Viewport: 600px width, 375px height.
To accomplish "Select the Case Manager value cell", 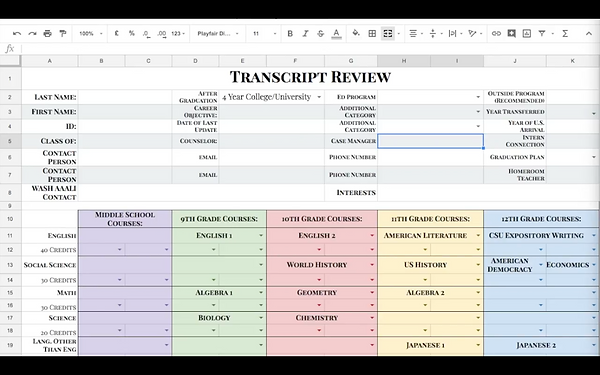I will (430, 141).
